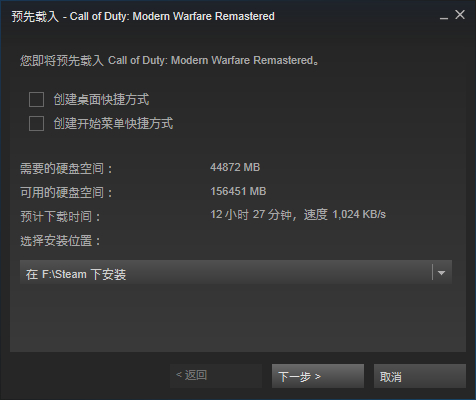
Task: Click the 可用的硬盘空间 label
Action: click(x=66, y=193)
